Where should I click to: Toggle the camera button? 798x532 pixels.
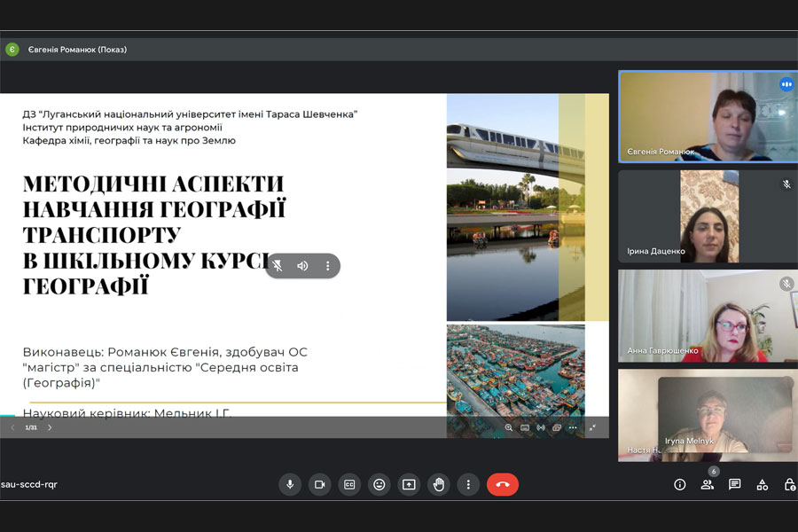(319, 484)
